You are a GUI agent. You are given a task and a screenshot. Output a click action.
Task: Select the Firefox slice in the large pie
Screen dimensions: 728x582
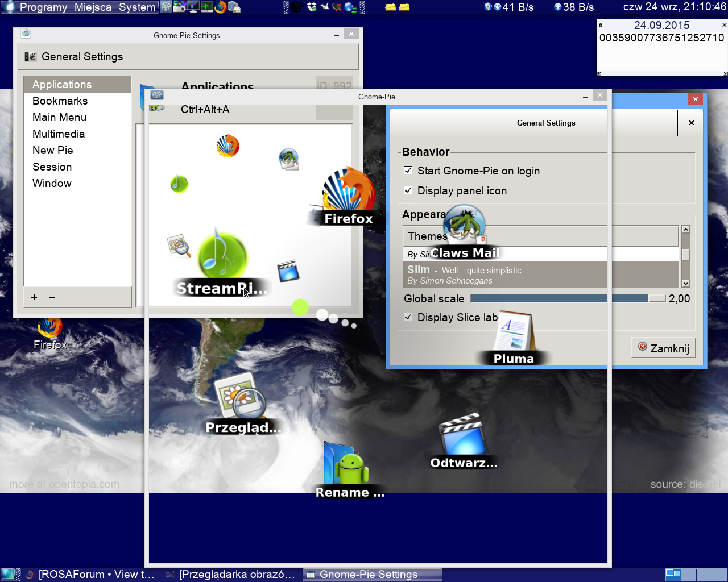point(348,196)
